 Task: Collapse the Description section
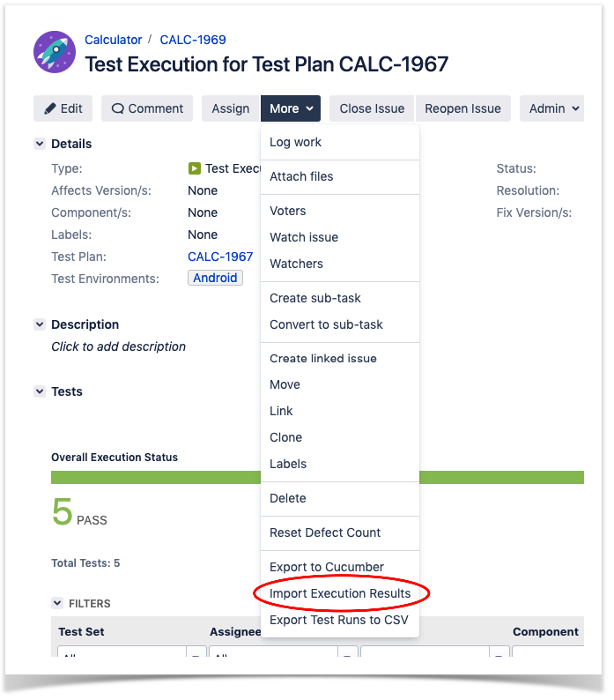(40, 324)
